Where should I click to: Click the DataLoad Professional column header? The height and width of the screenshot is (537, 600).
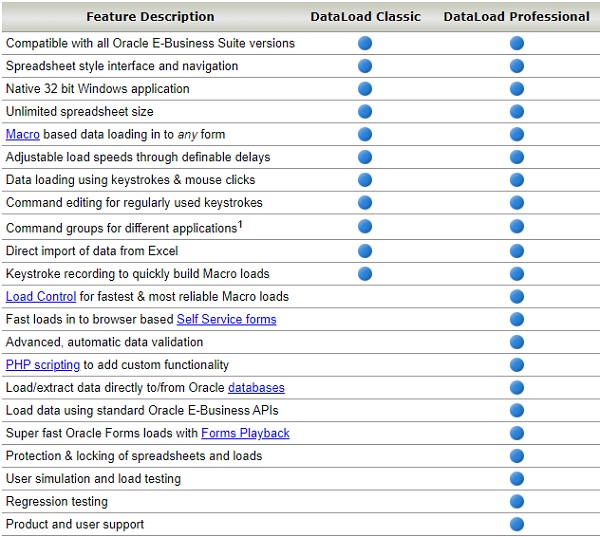tap(516, 17)
